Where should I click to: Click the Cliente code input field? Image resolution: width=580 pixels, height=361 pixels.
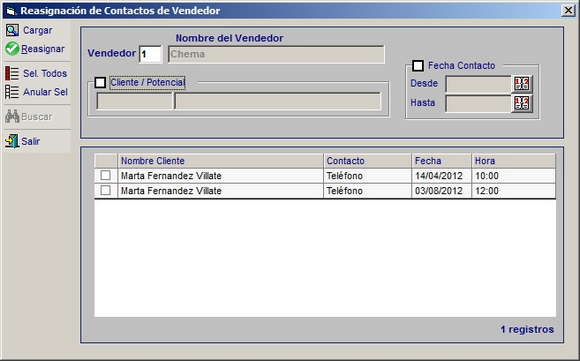[x=135, y=101]
